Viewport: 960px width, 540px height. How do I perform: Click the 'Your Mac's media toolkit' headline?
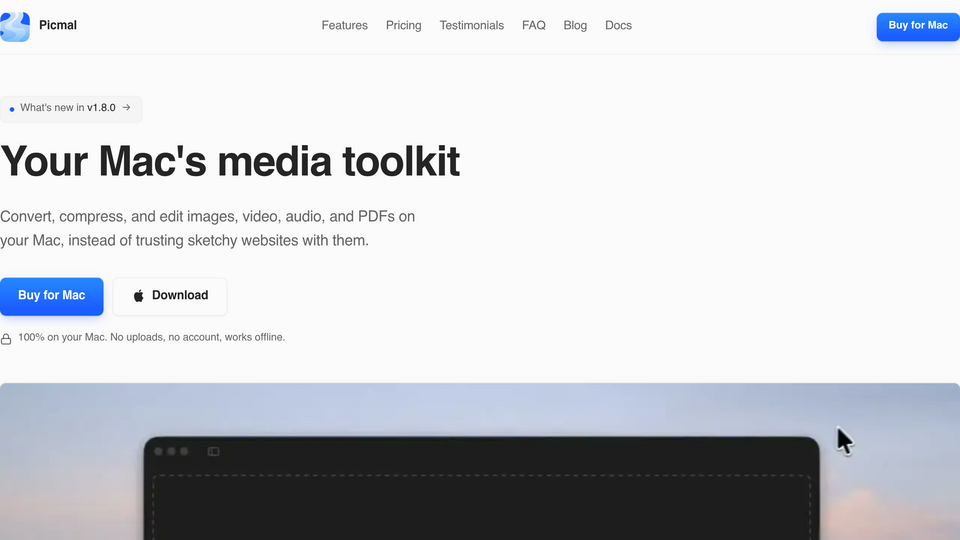pyautogui.click(x=230, y=162)
